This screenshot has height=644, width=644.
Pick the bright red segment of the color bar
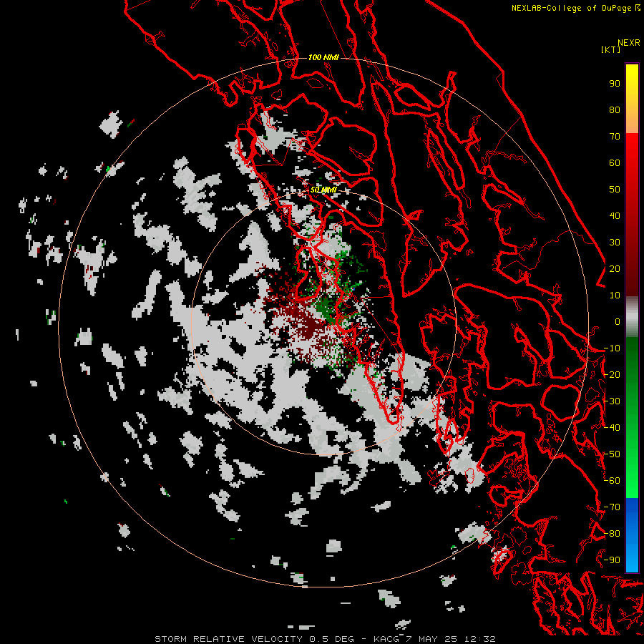632,152
